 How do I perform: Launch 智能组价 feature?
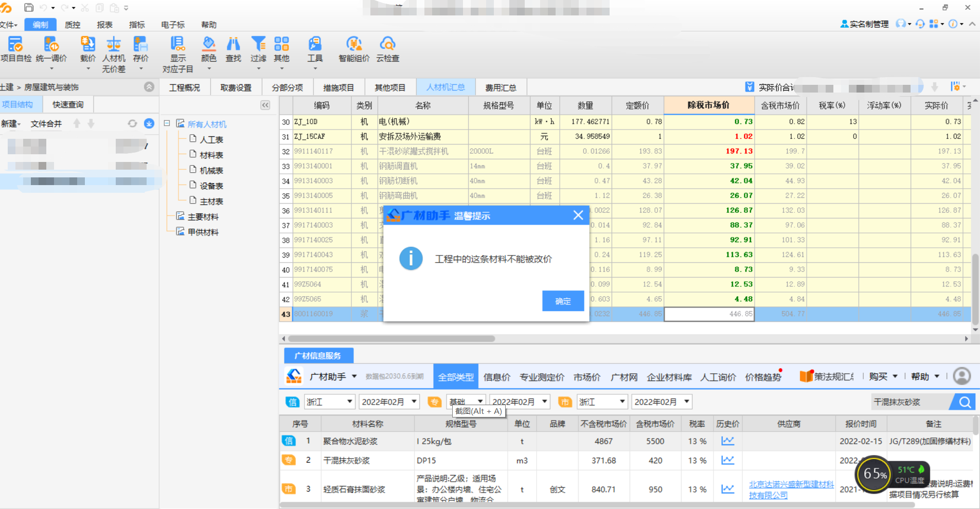click(x=354, y=49)
